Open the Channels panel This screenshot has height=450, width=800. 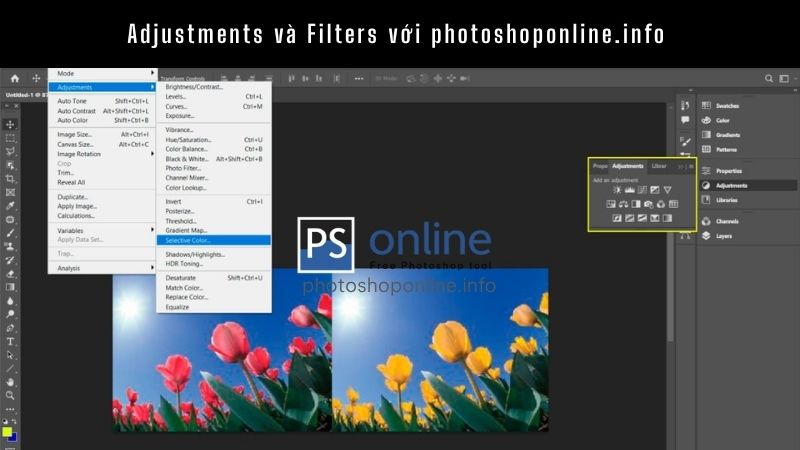coord(721,221)
